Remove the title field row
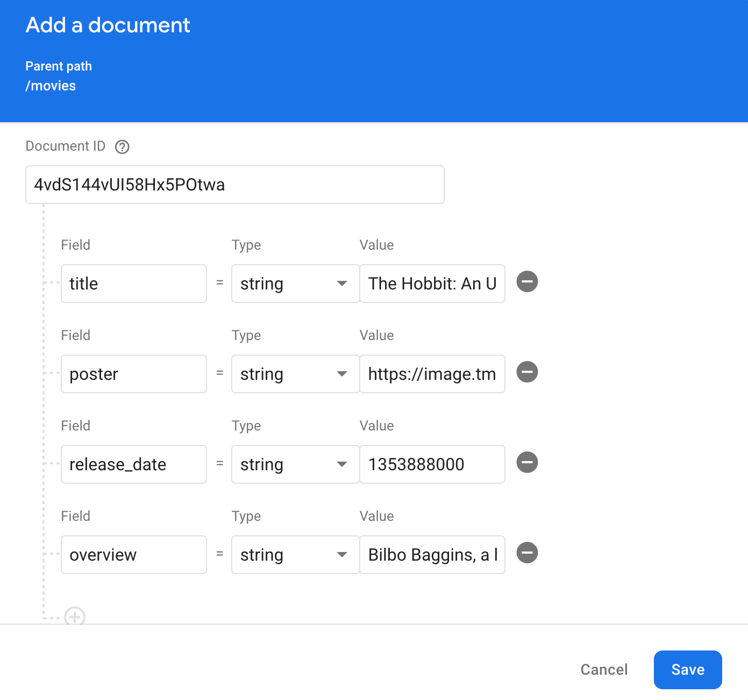748x700 pixels. click(x=527, y=281)
